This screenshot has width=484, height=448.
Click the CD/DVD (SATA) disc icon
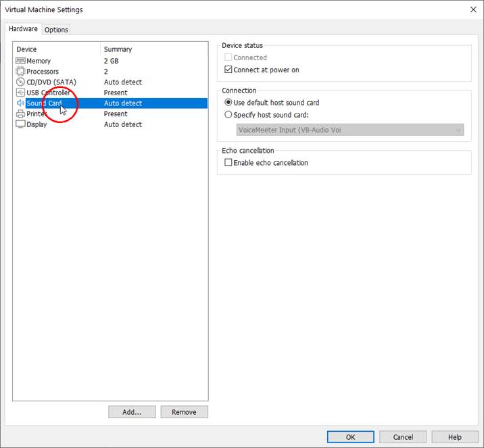click(20, 82)
